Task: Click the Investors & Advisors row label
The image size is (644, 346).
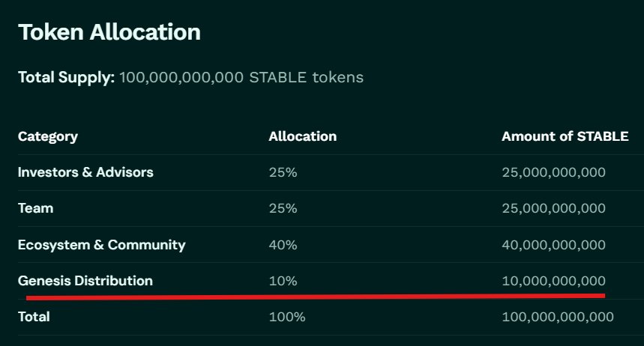Action: (85, 172)
